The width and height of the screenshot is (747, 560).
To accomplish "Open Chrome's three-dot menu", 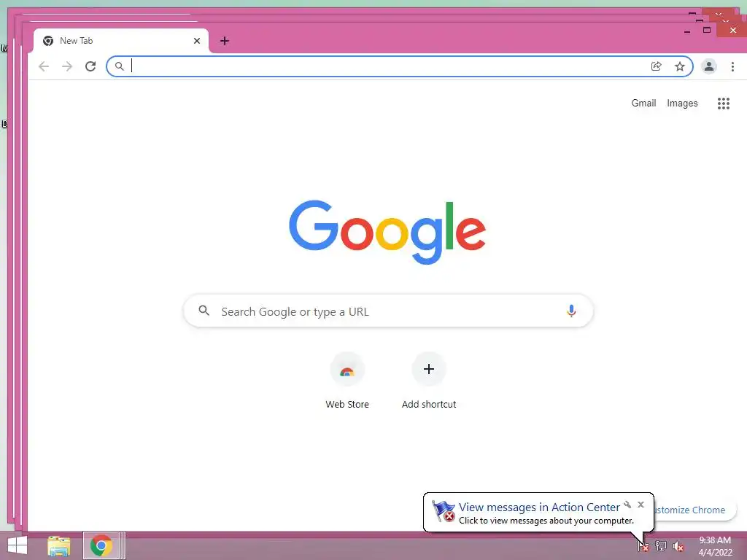I will [x=732, y=66].
